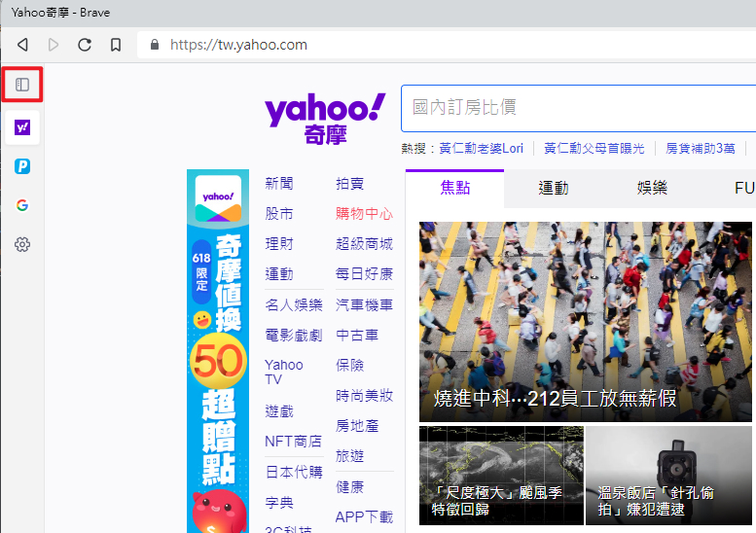Click the 國內訂房比價 search box

coord(579,108)
